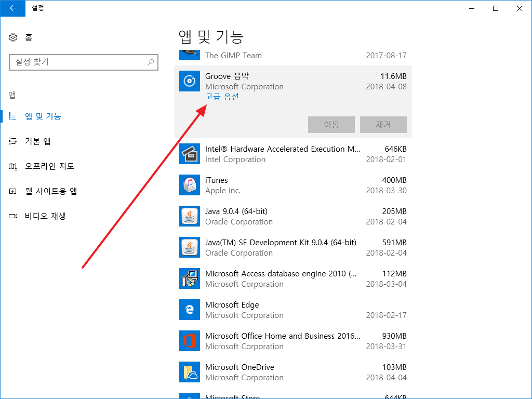Click the Intel Corporation publisher text
532x399 pixels.
235,159
